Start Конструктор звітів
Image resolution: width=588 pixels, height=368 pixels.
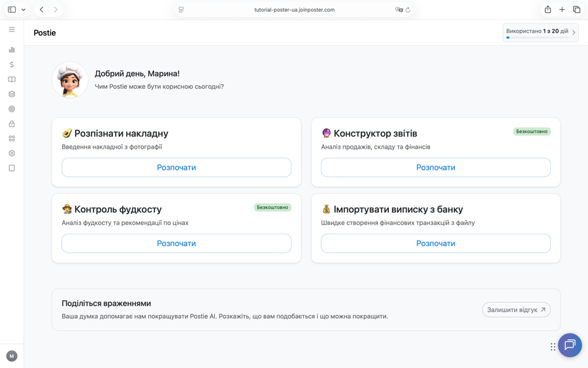(436, 167)
